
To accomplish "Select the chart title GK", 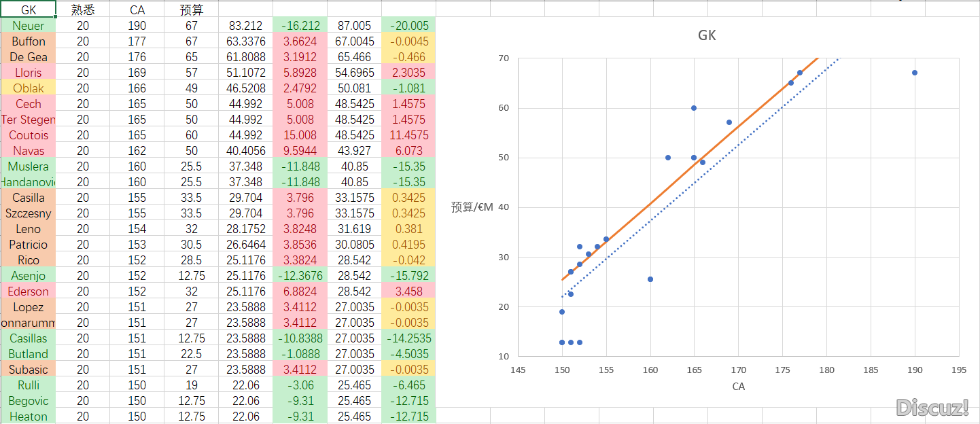I will [707, 35].
